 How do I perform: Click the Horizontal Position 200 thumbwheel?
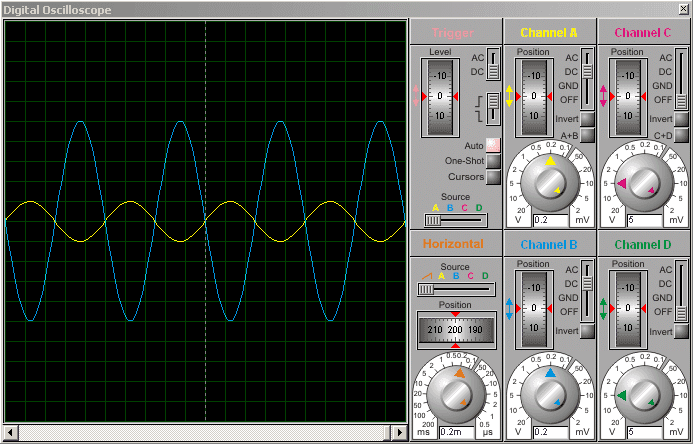[456, 330]
